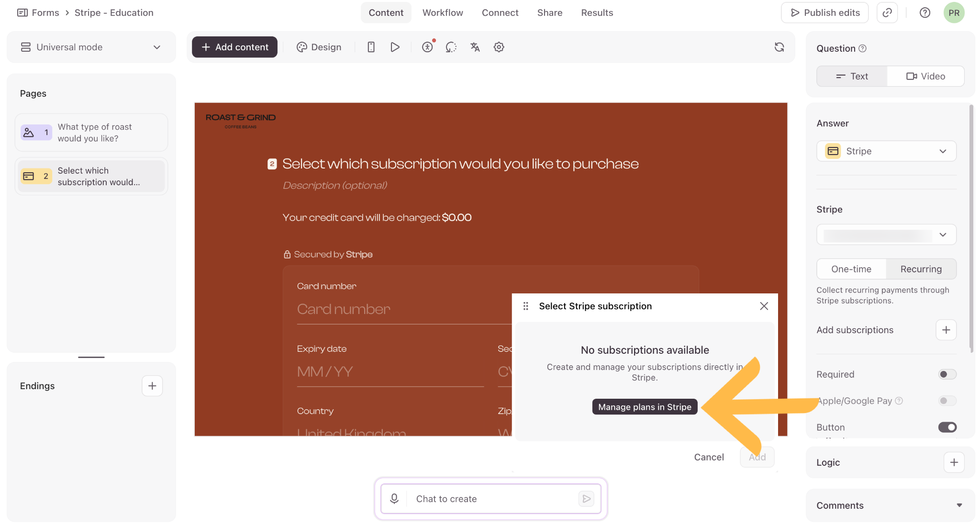Open mobile preview icon in toolbar
Screen dimensions: 980x527
pos(371,47)
